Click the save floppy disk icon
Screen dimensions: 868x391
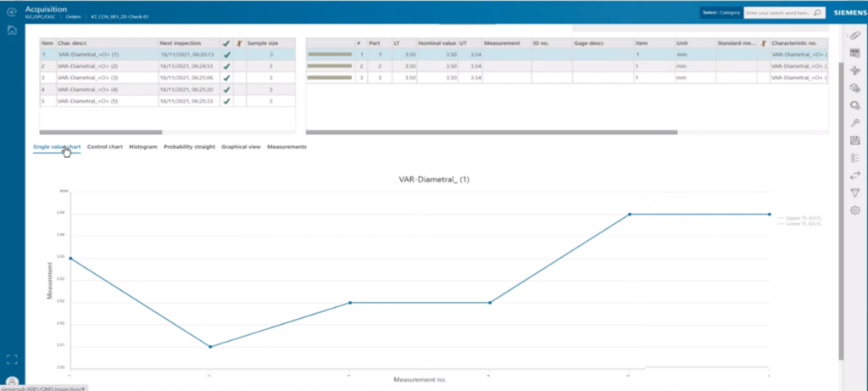pyautogui.click(x=854, y=140)
